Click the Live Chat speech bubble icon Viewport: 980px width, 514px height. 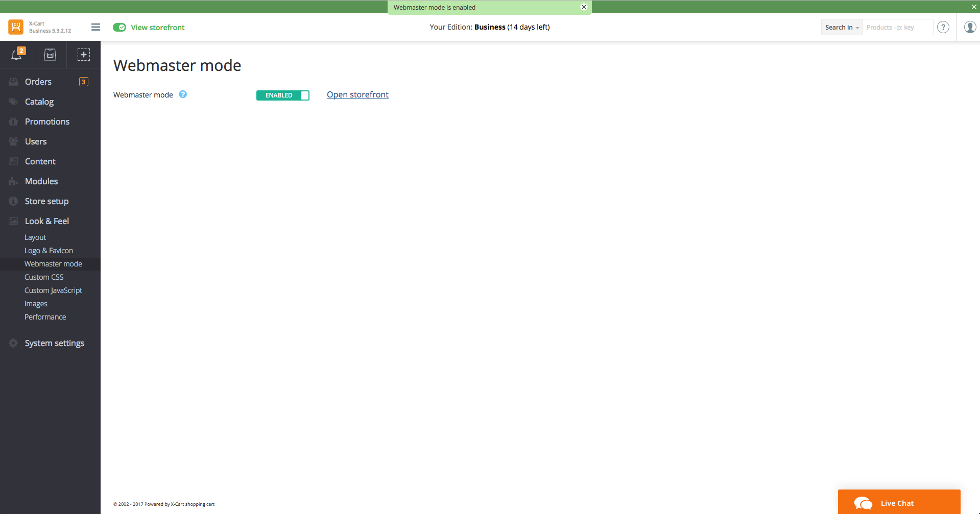pyautogui.click(x=863, y=503)
